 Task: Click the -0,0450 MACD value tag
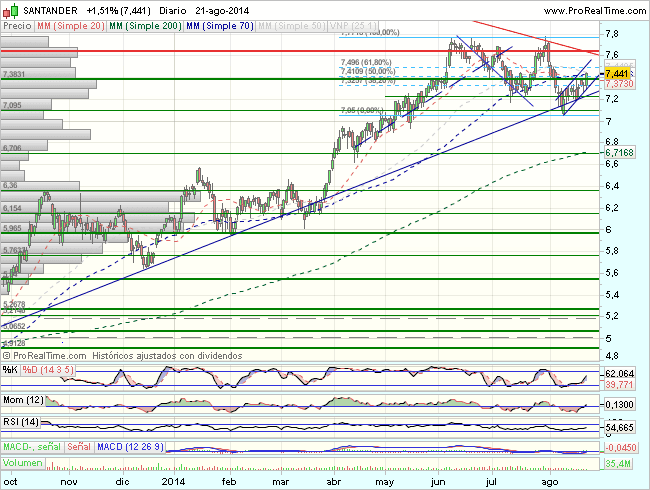621,448
